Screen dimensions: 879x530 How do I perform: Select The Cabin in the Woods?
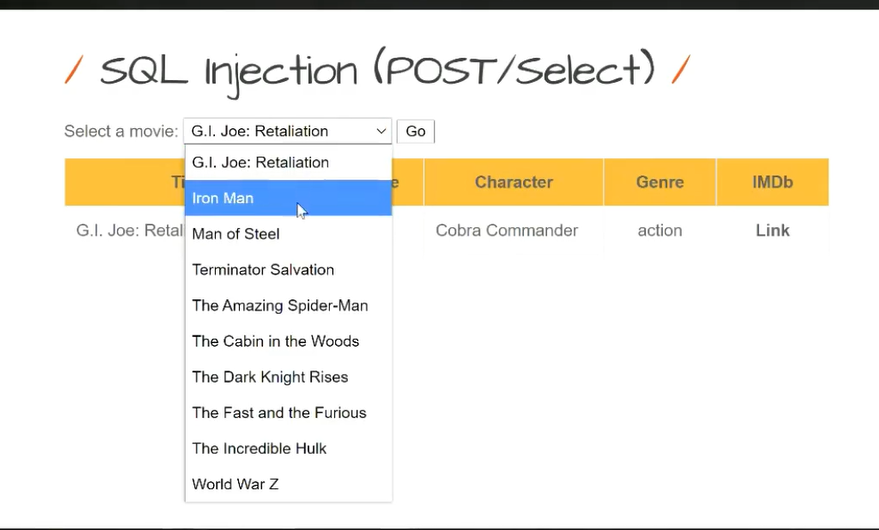pyautogui.click(x=275, y=341)
